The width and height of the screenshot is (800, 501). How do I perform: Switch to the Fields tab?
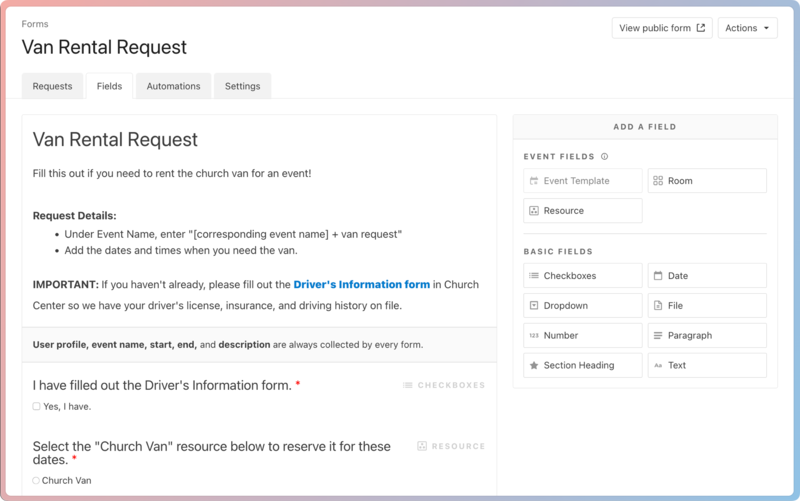pyautogui.click(x=109, y=86)
